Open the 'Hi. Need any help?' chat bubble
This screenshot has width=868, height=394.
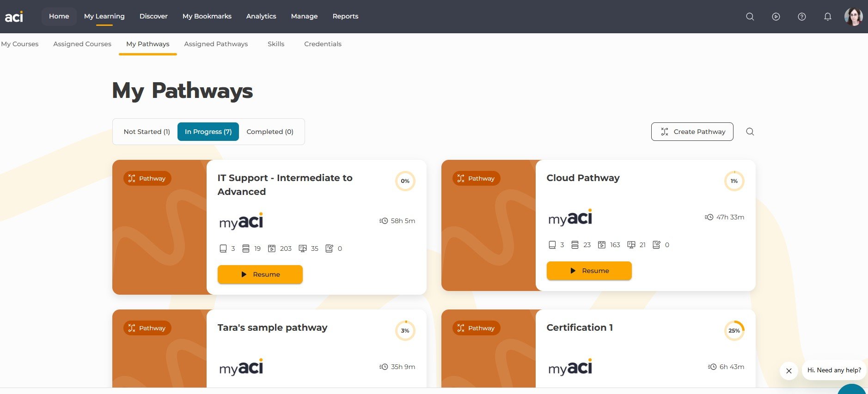(x=834, y=370)
